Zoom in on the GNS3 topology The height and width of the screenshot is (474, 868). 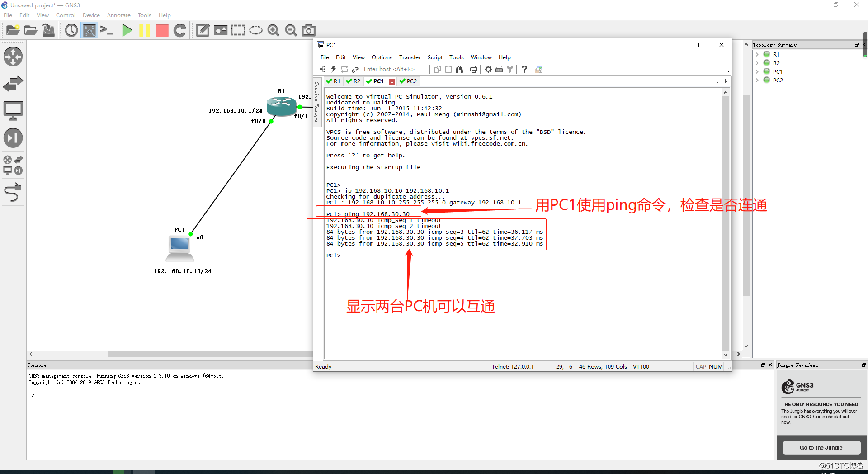pyautogui.click(x=273, y=30)
